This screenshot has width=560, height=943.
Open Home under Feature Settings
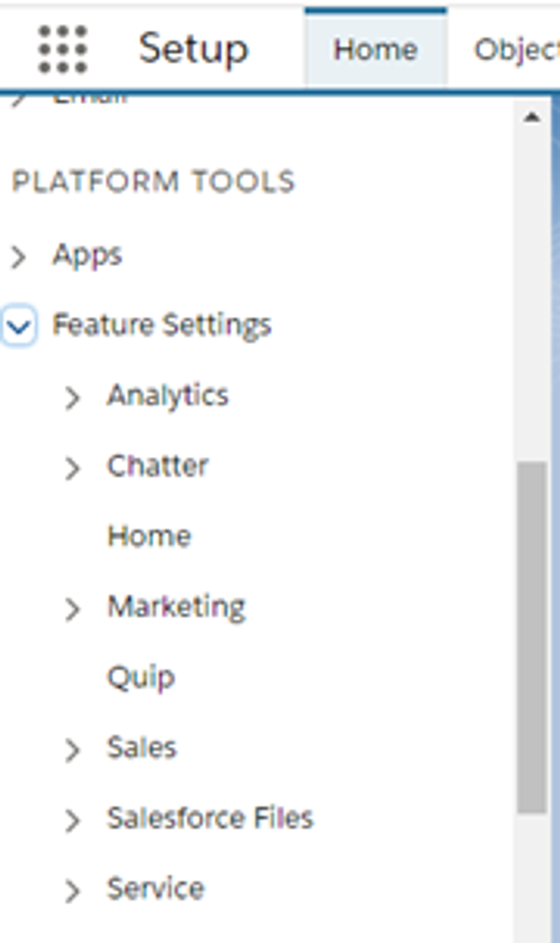coord(149,536)
